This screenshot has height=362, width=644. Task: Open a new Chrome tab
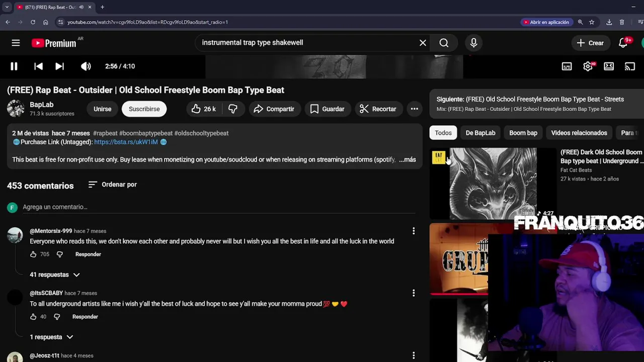[x=102, y=7]
